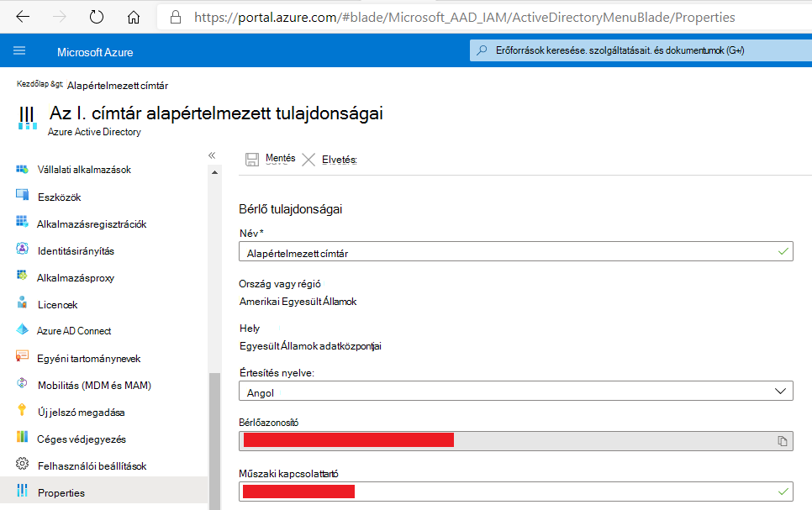Click the padlock site info icon

click(176, 17)
